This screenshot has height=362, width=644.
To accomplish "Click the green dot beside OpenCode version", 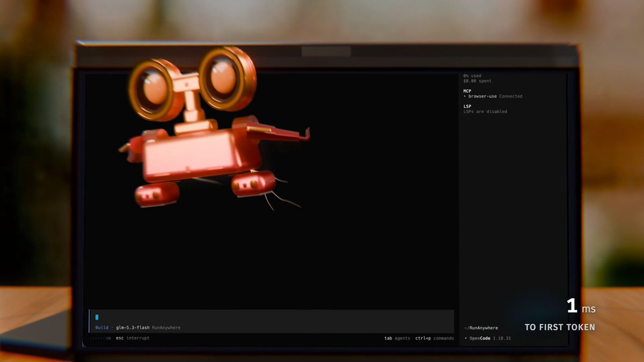I will click(465, 338).
